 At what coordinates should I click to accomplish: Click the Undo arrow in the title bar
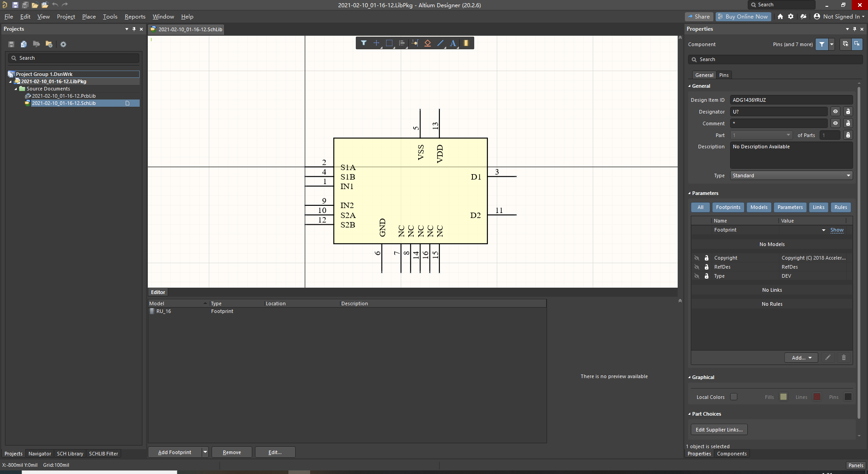click(55, 5)
